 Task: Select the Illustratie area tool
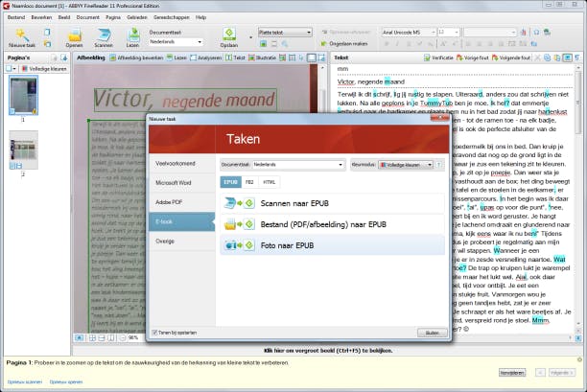pos(263,58)
